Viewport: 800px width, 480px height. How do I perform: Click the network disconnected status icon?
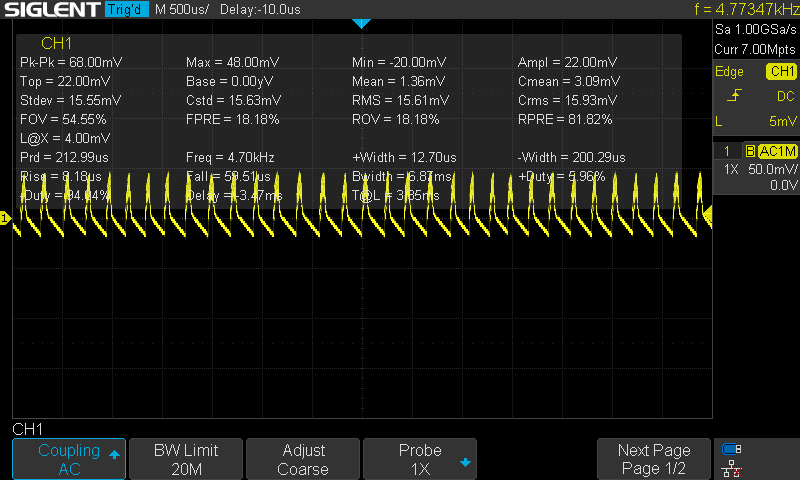[732, 468]
